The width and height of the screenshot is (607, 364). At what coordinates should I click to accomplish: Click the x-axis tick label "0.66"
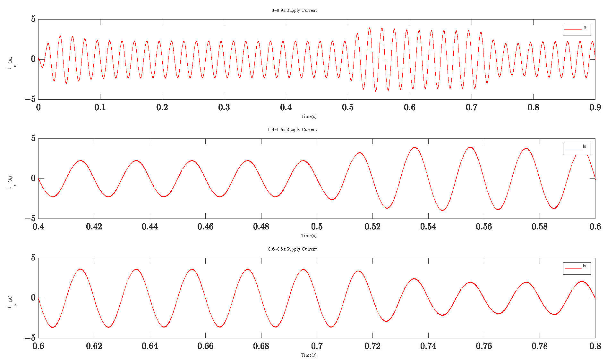point(205,346)
